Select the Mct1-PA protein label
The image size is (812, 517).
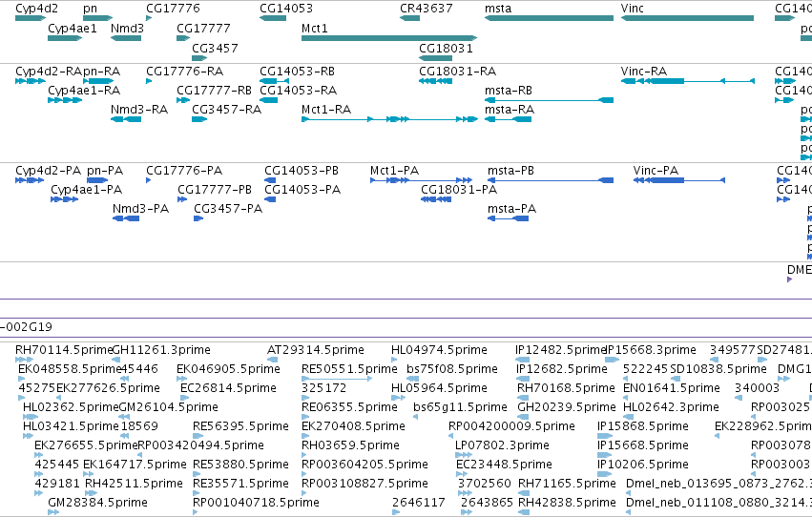pyautogui.click(x=395, y=170)
